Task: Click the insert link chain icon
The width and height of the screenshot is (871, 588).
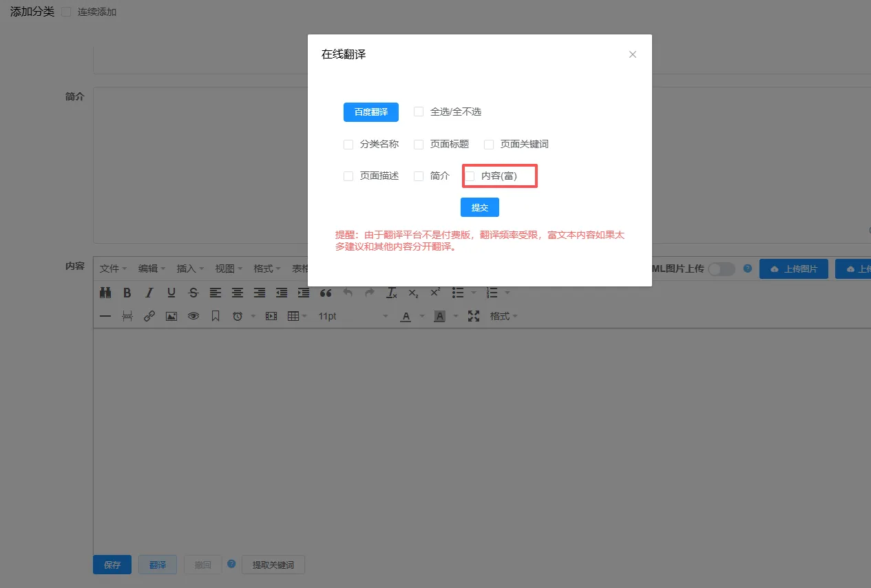Action: pos(149,316)
